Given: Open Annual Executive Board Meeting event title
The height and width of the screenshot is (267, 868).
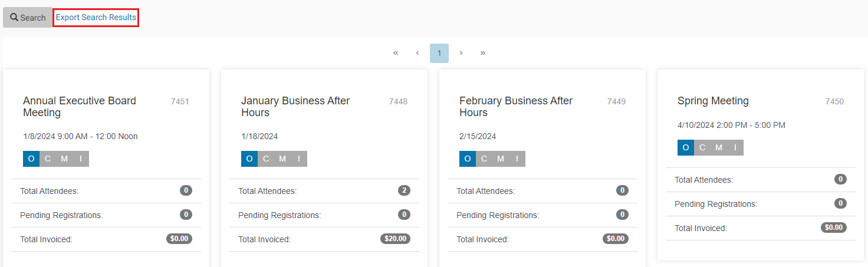Looking at the screenshot, I should (80, 107).
